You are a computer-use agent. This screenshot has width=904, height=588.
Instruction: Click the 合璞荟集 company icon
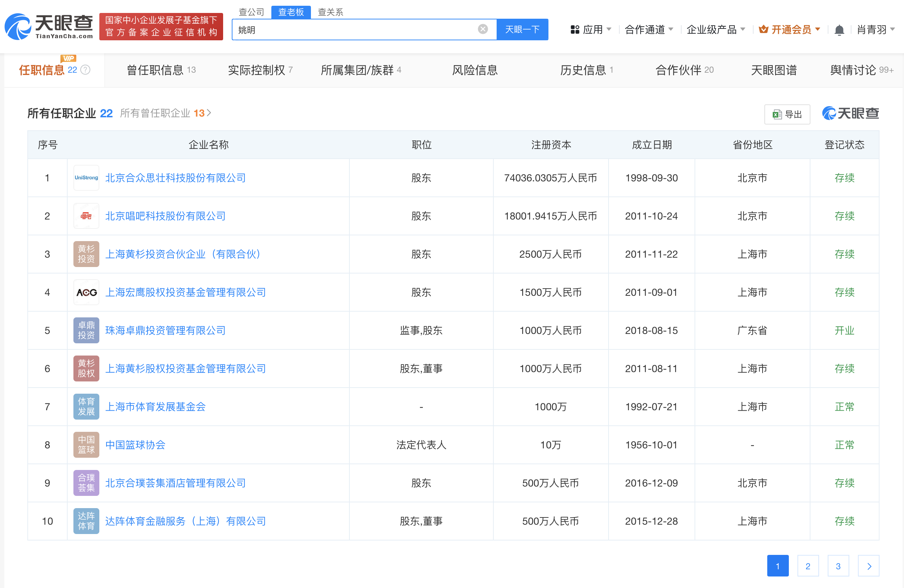[86, 483]
